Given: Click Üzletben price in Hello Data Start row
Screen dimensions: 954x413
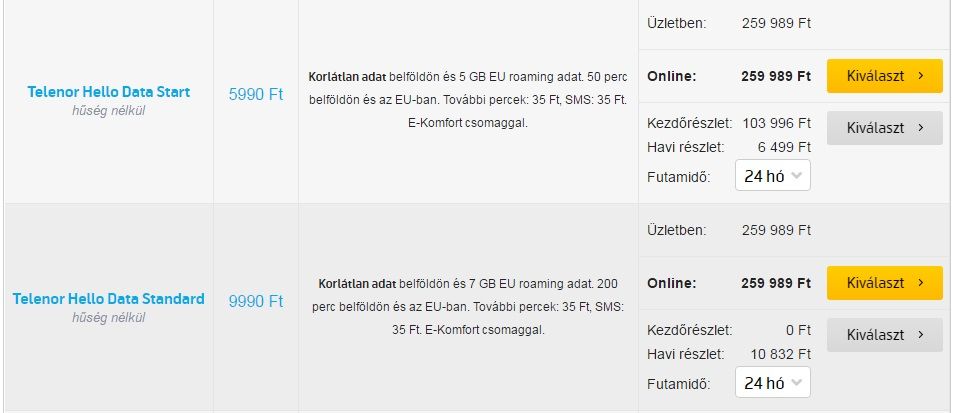Looking at the screenshot, I should [776, 23].
